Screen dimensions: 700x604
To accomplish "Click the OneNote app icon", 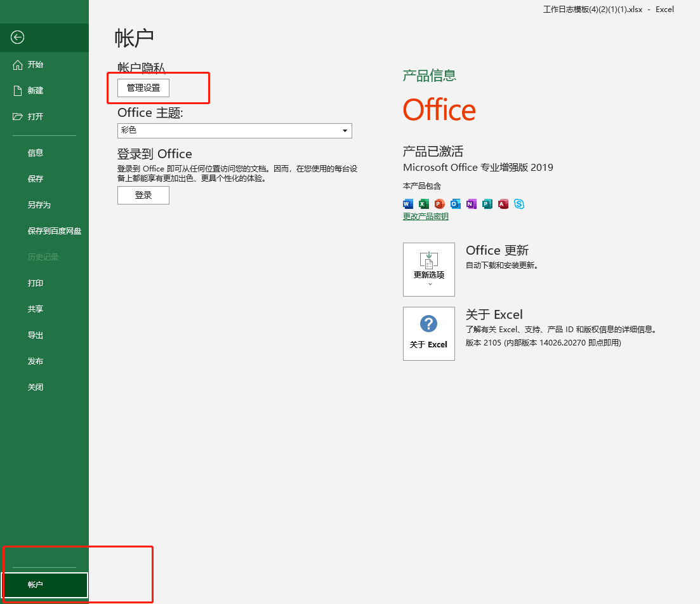I will pos(472,204).
